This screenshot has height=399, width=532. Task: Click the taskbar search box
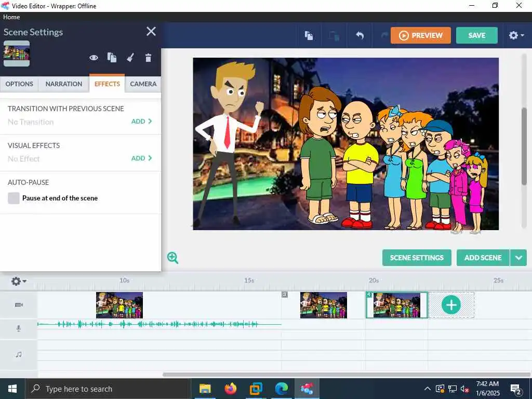point(108,389)
